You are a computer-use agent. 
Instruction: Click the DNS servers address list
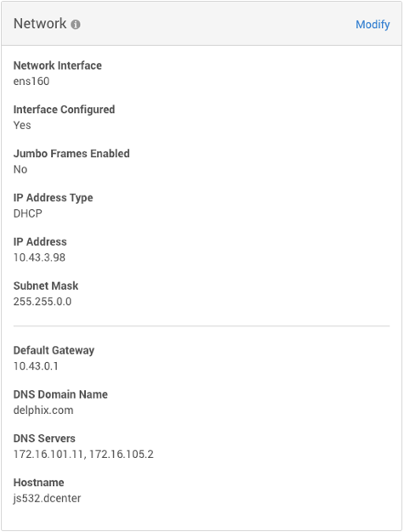[x=83, y=455]
